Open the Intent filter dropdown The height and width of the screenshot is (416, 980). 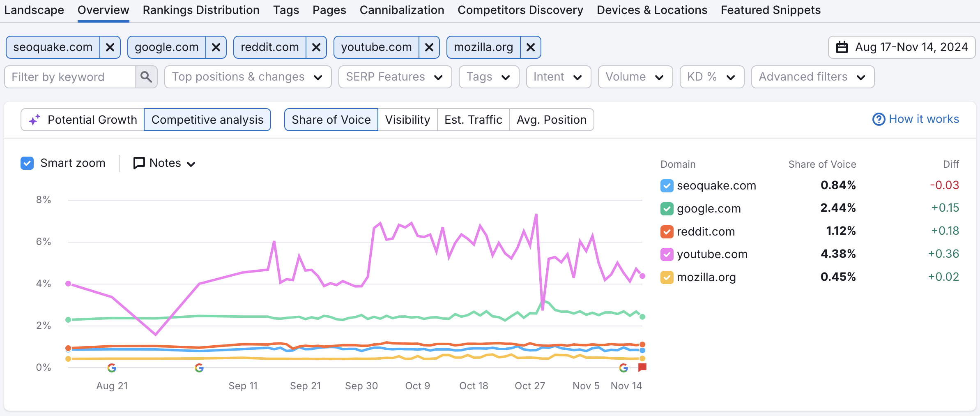[559, 77]
